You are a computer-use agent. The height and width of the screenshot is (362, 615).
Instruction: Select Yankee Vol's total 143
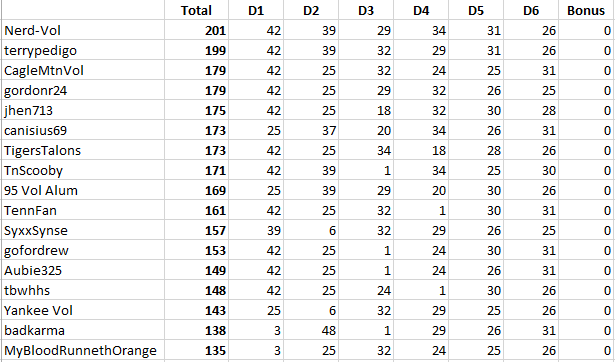[197, 310]
